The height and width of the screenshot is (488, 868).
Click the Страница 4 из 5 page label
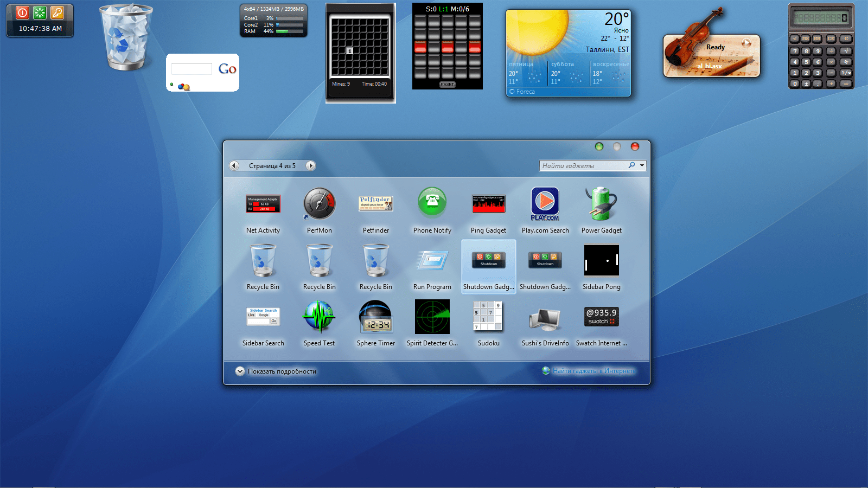pyautogui.click(x=272, y=166)
